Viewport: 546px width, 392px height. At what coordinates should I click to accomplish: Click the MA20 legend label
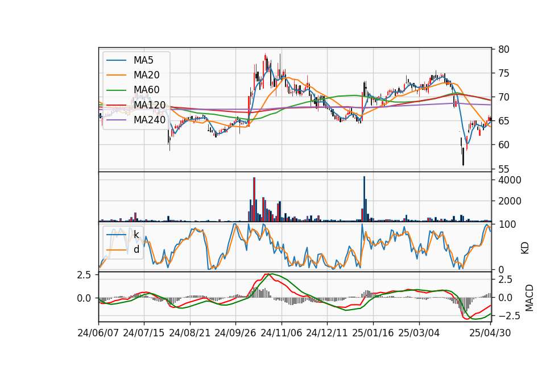point(146,75)
